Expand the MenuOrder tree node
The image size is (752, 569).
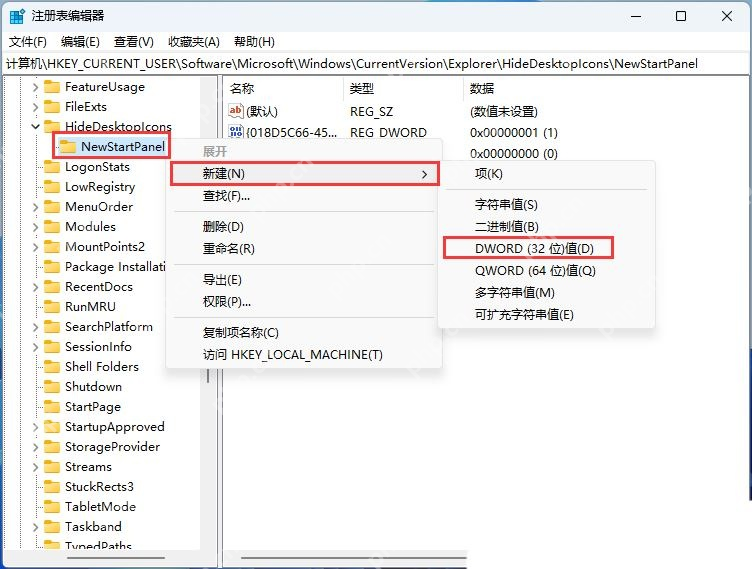coord(35,207)
